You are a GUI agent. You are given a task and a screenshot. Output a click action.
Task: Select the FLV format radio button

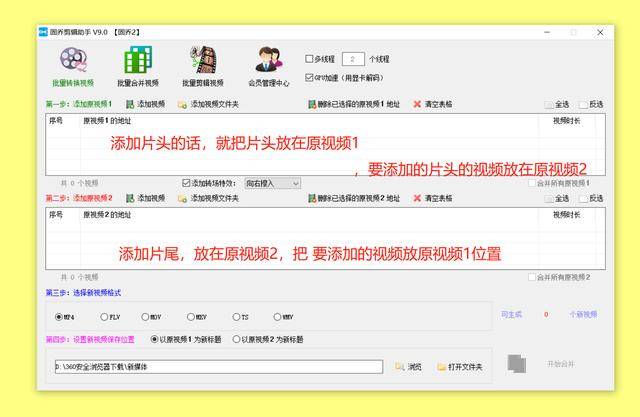[x=104, y=317]
